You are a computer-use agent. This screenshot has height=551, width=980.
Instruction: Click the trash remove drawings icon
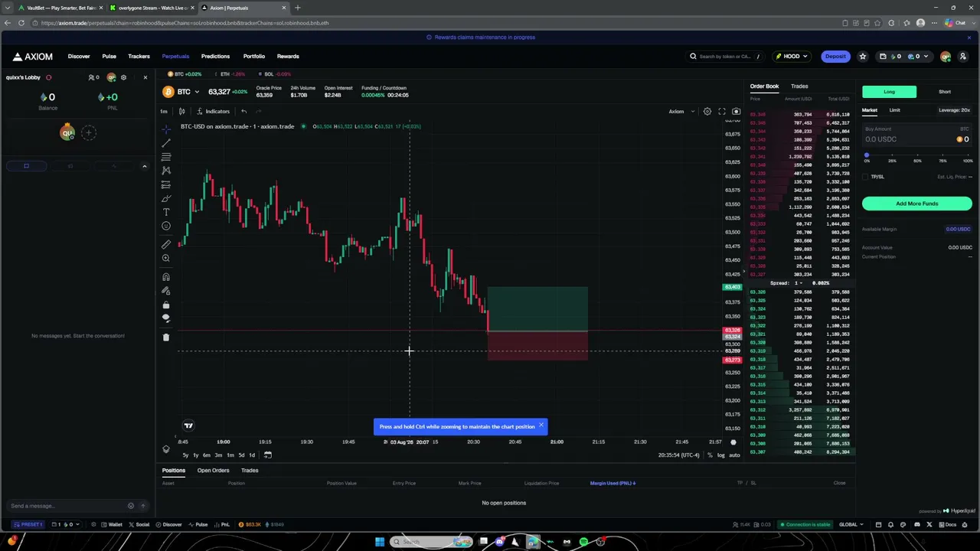[x=166, y=337]
